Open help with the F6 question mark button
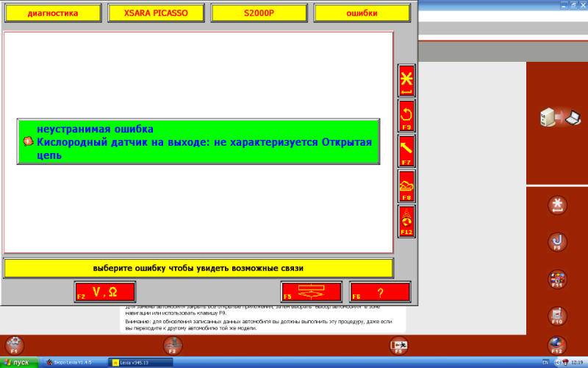This screenshot has height=368, width=588. 380,291
